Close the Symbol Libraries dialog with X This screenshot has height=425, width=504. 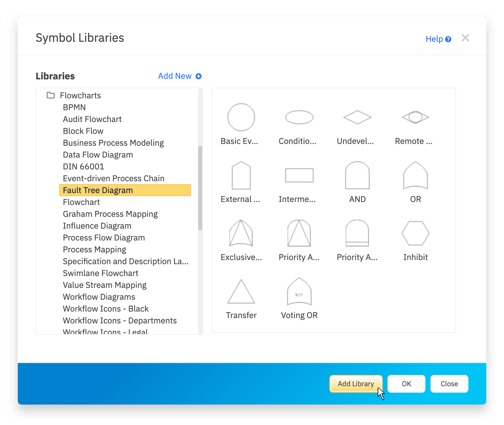465,38
